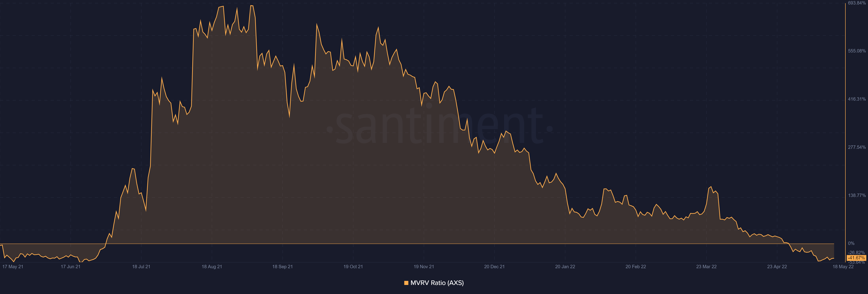Click the 19 Oct 21 axis date

click(x=353, y=267)
